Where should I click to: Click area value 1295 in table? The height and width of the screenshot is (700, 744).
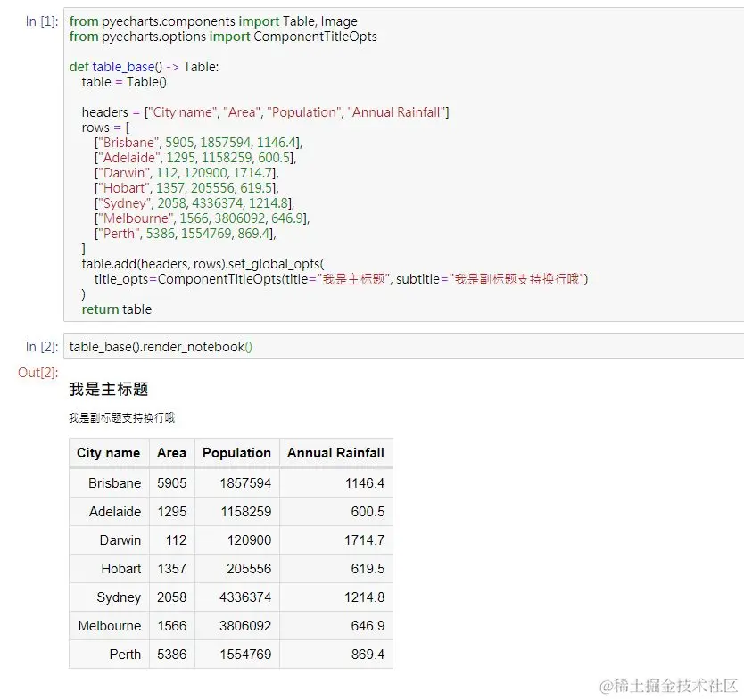[x=172, y=512]
